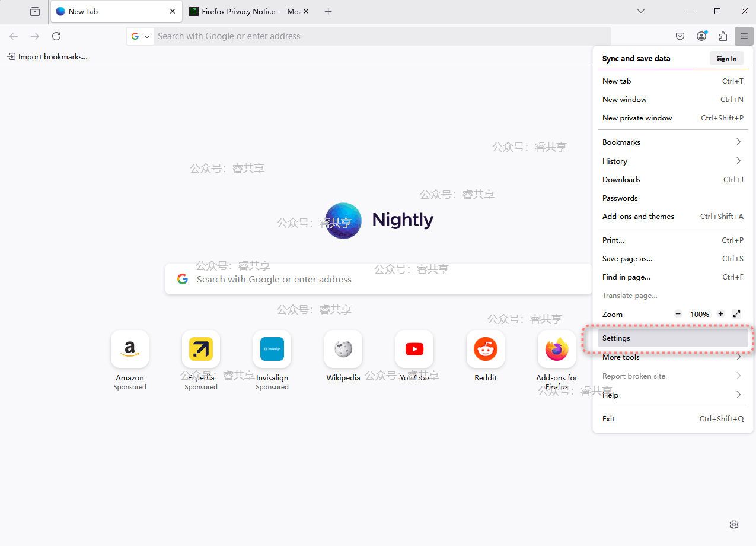
Task: Open the list all tabs dropdown arrow
Action: coord(640,11)
